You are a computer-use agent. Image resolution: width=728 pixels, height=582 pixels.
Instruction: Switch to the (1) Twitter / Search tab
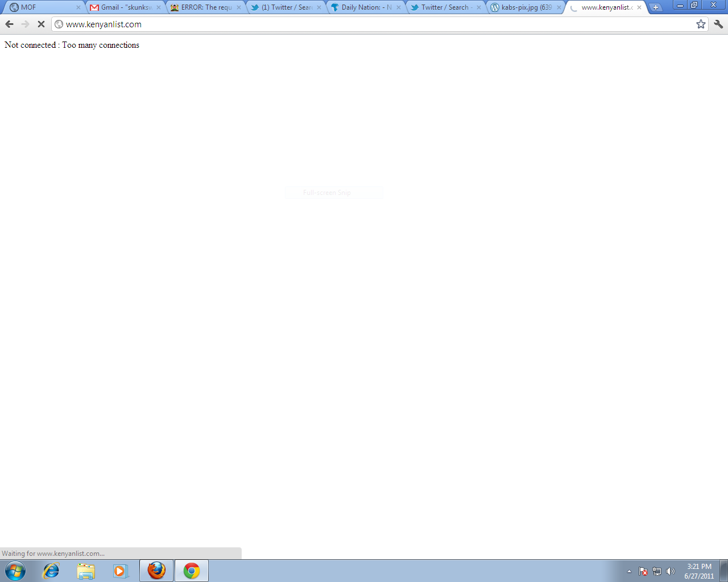click(x=286, y=7)
